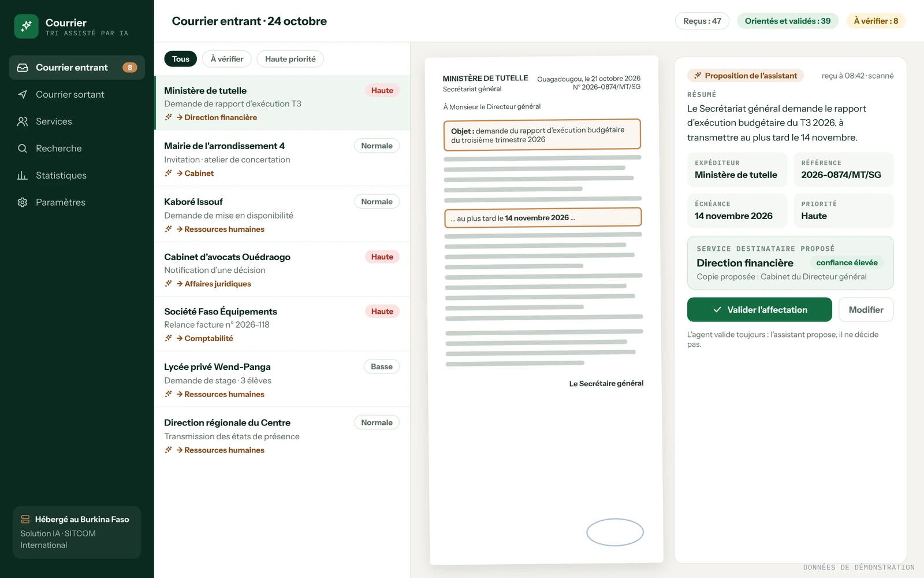Open Paramètres in the sidebar
924x578 pixels.
tap(77, 202)
